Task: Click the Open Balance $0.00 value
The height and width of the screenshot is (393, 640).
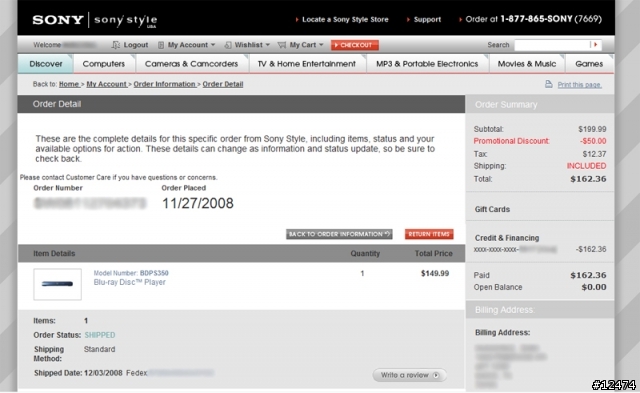Action: pyautogui.click(x=594, y=287)
